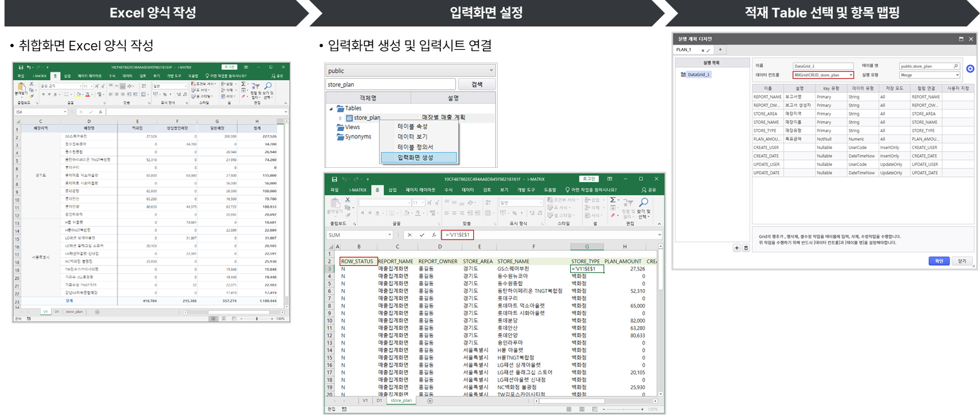This screenshot has width=980, height=415.
Task: Click the 공유 share button in store_plan input-sheet Excel window
Action: 649,190
